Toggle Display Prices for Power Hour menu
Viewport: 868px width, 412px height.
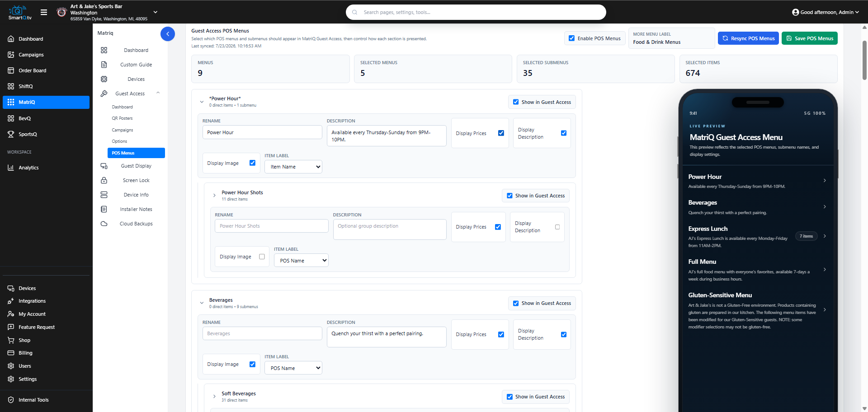click(501, 133)
